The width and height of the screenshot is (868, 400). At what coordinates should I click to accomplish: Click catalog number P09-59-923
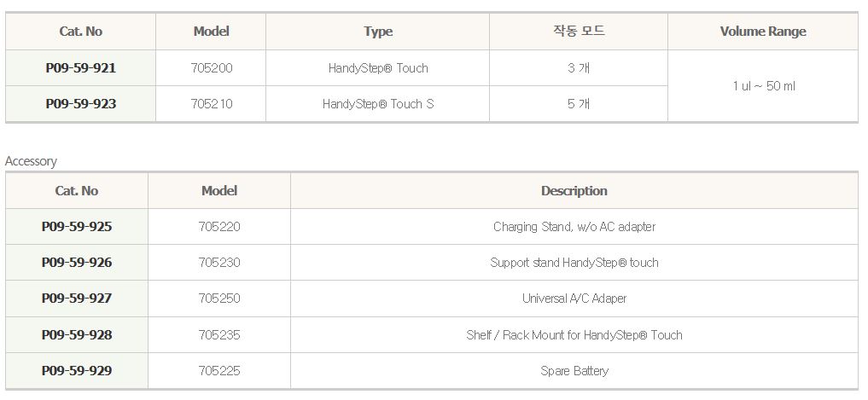[x=81, y=104]
